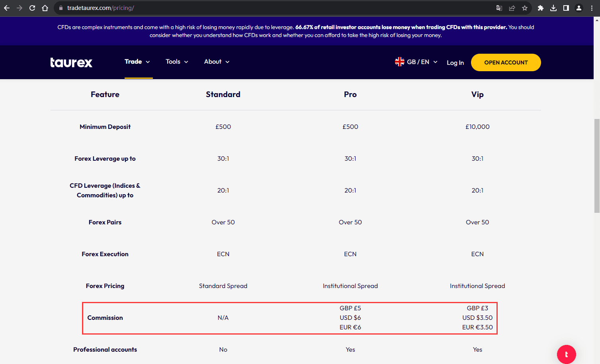Click the Standard ECN execution cell

[x=223, y=254]
